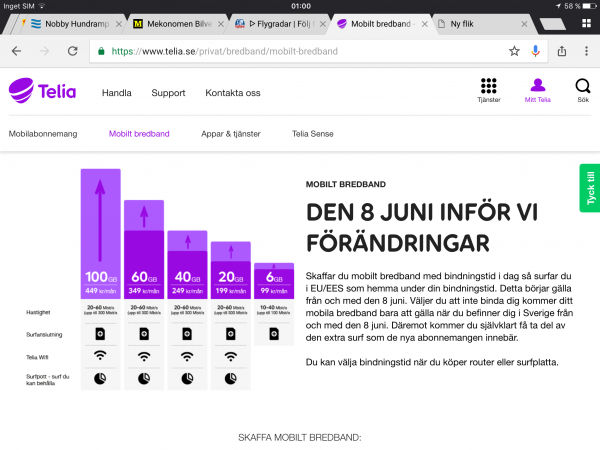Open the Support menu
Image resolution: width=600 pixels, height=450 pixels.
tap(168, 93)
